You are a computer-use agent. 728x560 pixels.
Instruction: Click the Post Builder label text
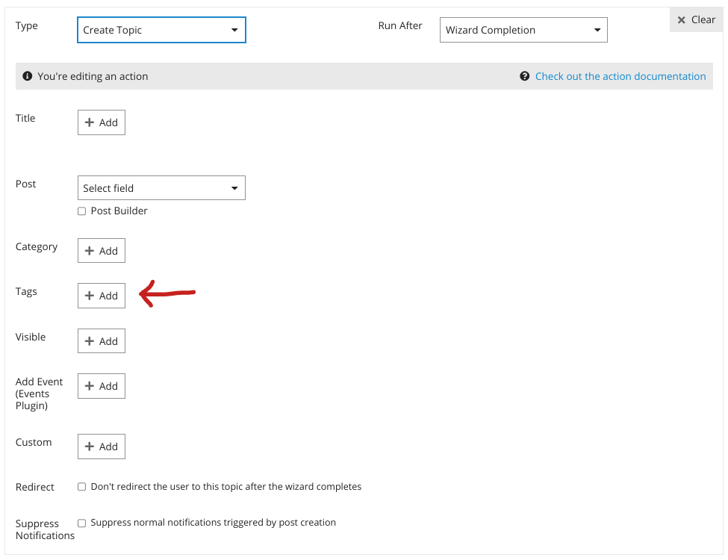point(119,211)
